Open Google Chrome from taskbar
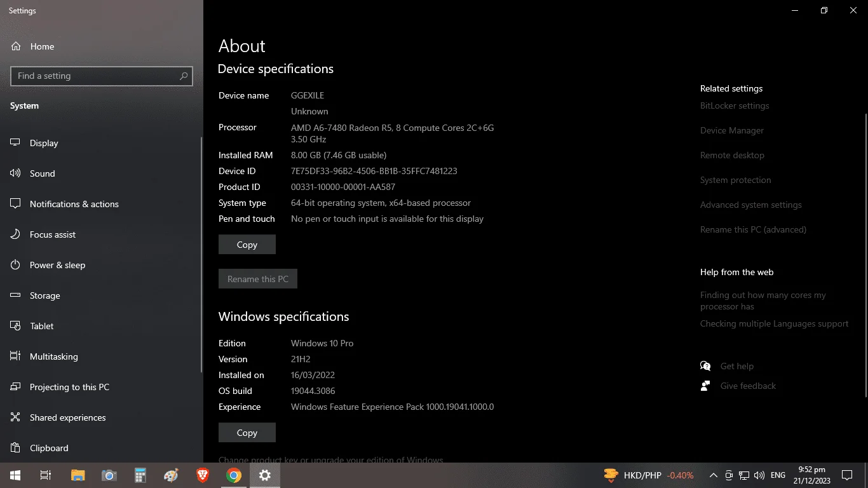The width and height of the screenshot is (868, 488). click(x=234, y=475)
